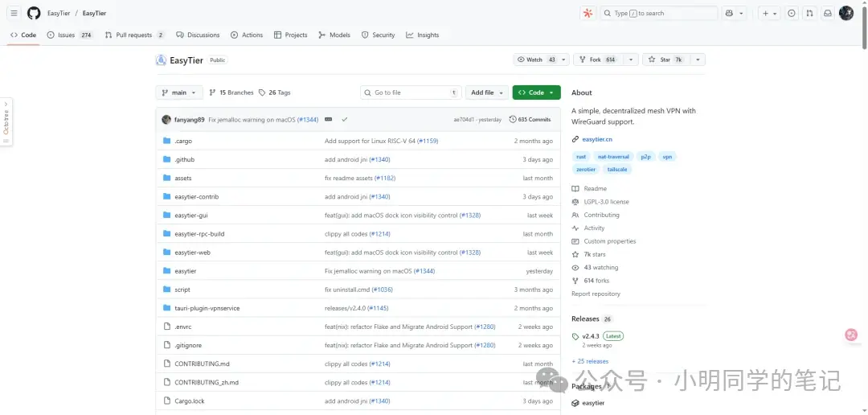Open the .gitignore file name
The width and height of the screenshot is (868, 415).
[188, 345]
